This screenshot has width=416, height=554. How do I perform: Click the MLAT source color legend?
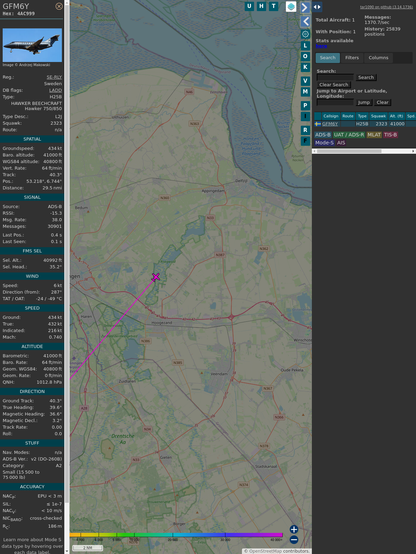coord(374,135)
